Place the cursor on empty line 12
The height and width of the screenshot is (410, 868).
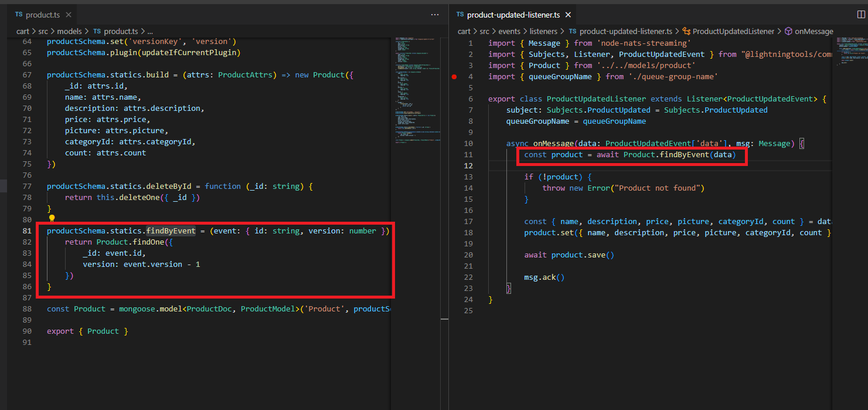pos(586,166)
